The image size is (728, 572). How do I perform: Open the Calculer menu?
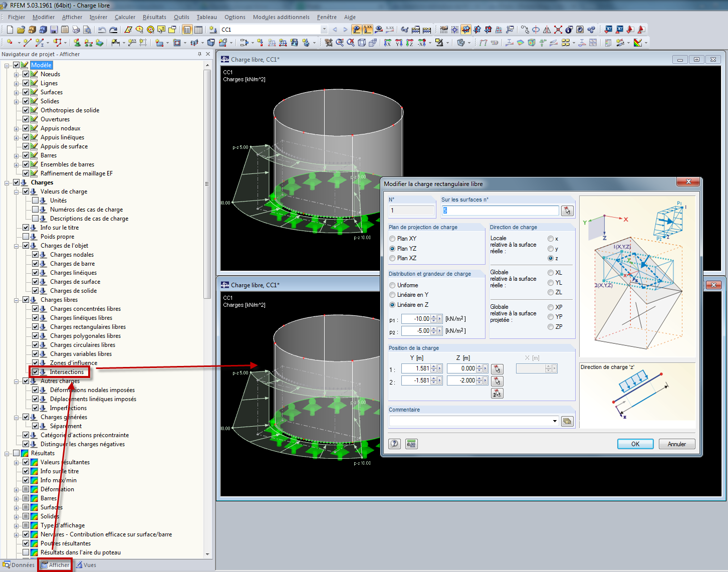point(125,17)
